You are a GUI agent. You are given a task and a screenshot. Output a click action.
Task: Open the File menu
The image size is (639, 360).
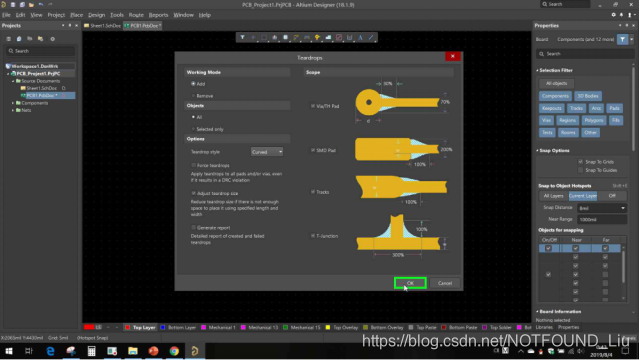(x=7, y=15)
